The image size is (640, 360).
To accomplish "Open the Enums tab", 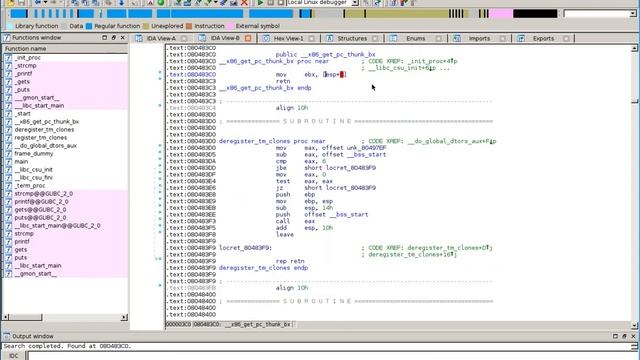I will point(416,38).
